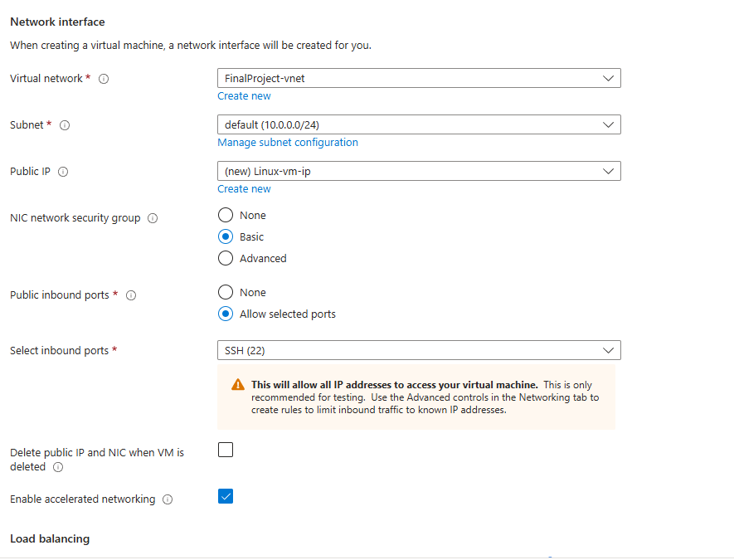Open the SSH (22) inbound ports dropdown
734x560 pixels.
[419, 350]
